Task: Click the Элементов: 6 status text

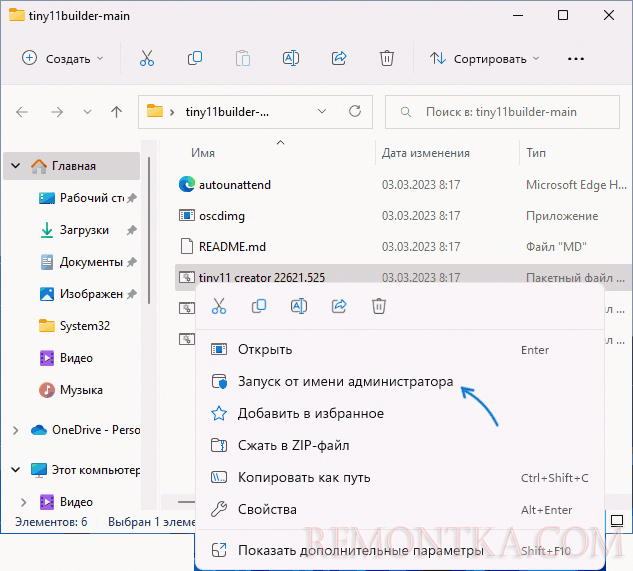Action: click(51, 522)
